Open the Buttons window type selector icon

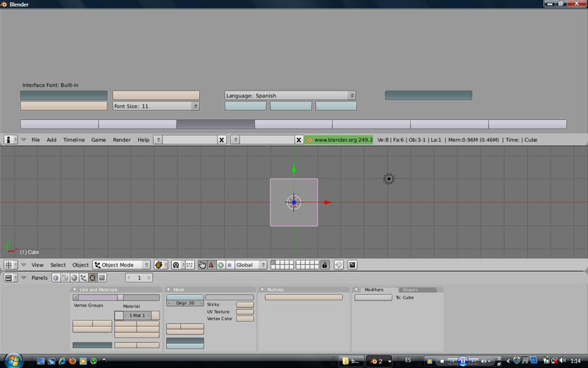10,278
